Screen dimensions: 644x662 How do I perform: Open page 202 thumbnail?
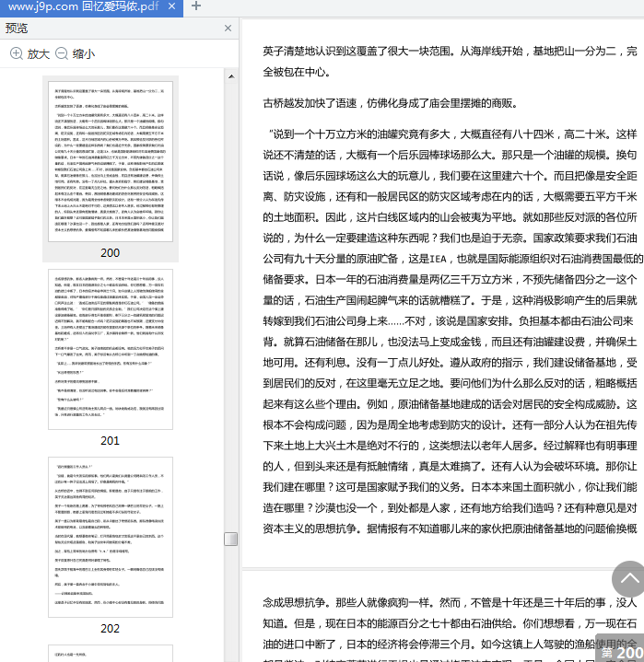[111, 537]
